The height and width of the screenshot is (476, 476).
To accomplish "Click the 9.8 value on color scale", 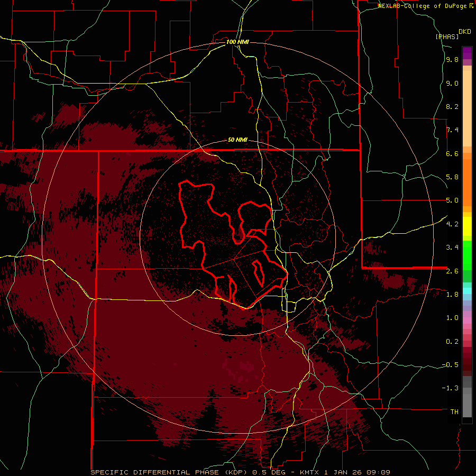I will point(452,60).
